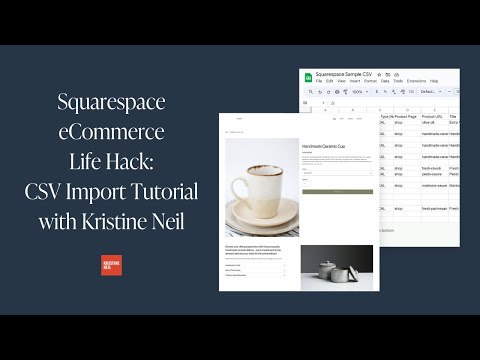Screen dimensions: 480x360
Task: Click the cell name box
Action: tap(312, 103)
